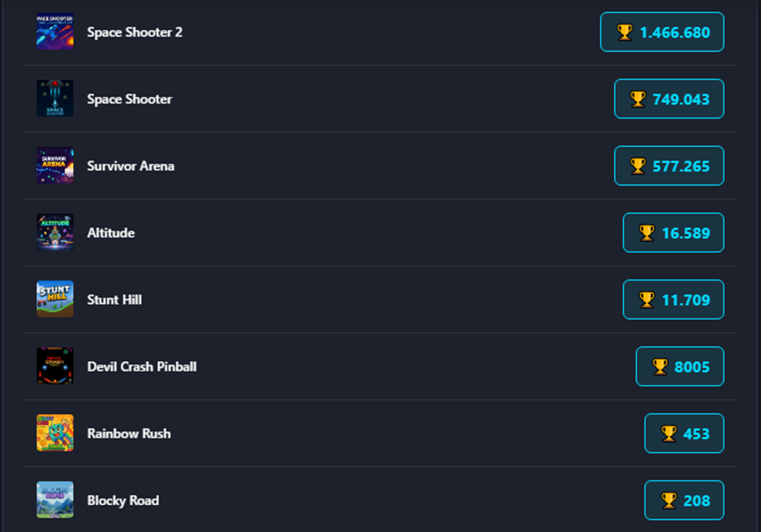Open the Space Shooter 2 game thumbnail
Image resolution: width=761 pixels, height=532 pixels.
pyautogui.click(x=55, y=32)
